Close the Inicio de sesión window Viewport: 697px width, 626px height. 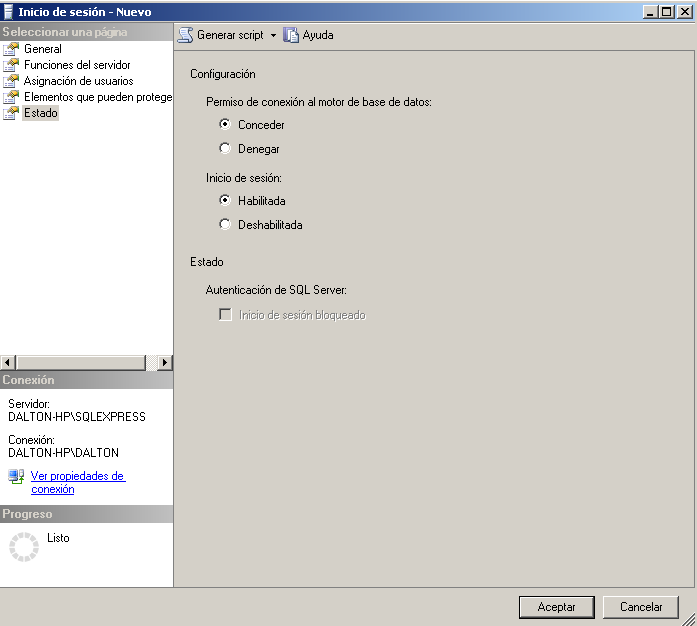click(685, 12)
